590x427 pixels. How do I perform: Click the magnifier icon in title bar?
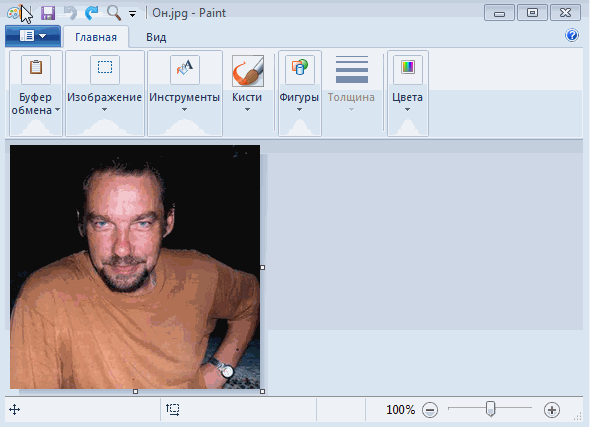click(114, 13)
